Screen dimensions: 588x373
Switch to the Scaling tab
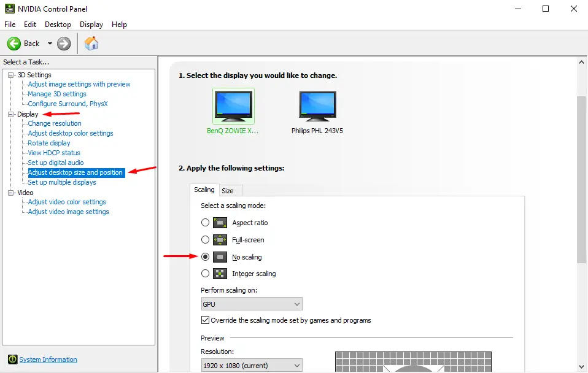[204, 190]
